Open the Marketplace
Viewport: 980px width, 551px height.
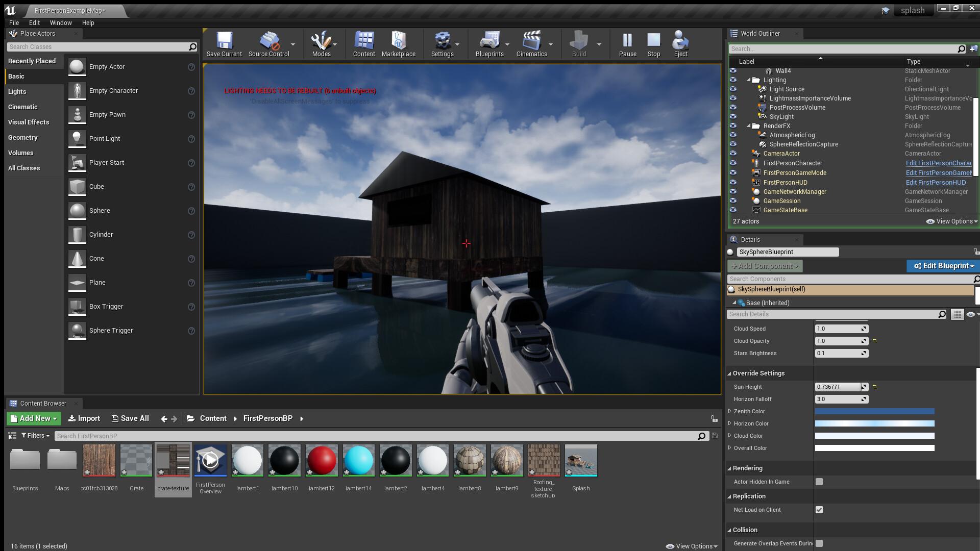(399, 41)
